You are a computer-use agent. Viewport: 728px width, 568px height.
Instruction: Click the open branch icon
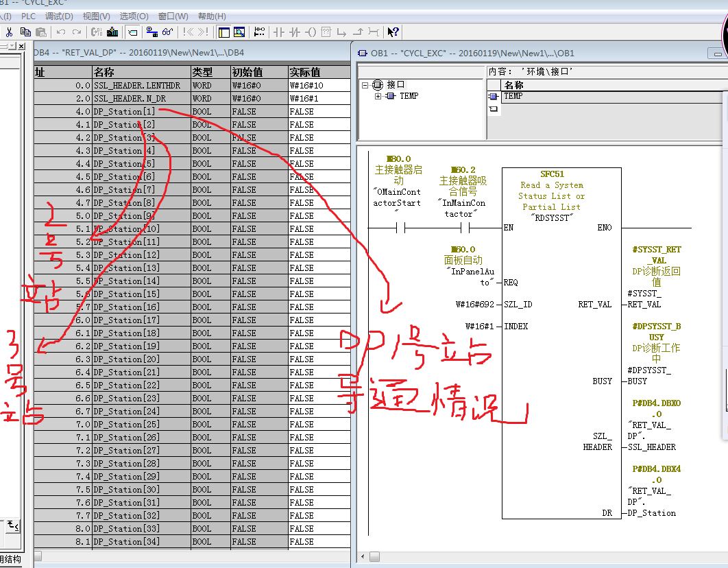(x=341, y=32)
